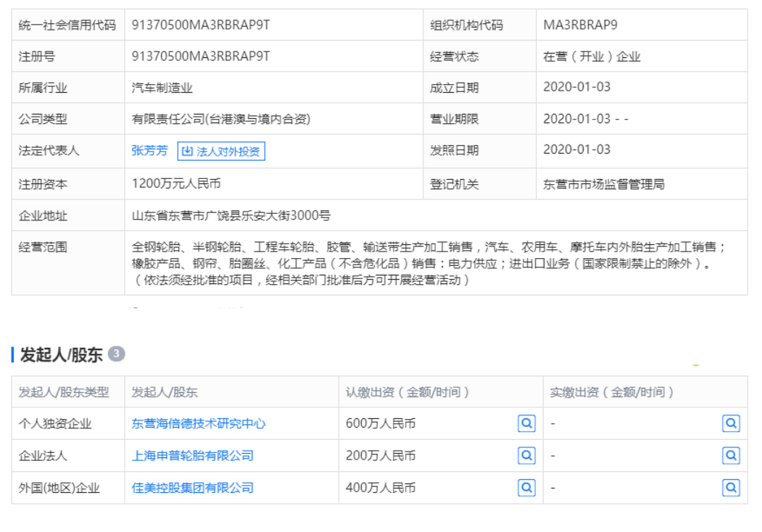Open shareholder 东营海倍德技术研究中心 link

pyautogui.click(x=198, y=424)
